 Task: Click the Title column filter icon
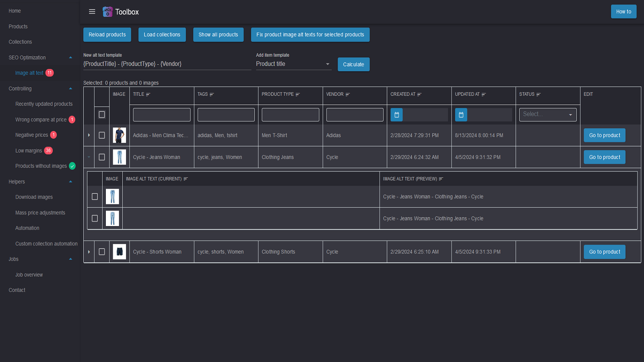click(148, 95)
